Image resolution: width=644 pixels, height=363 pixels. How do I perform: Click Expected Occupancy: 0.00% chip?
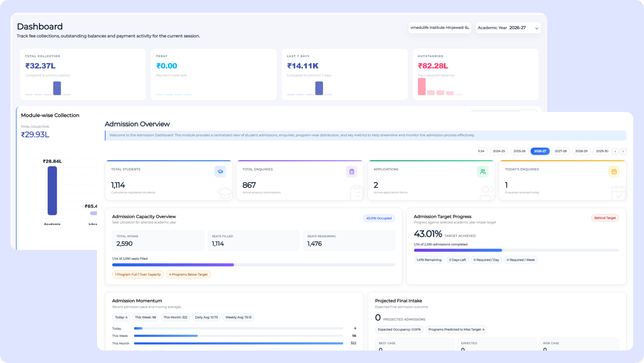[x=399, y=330]
